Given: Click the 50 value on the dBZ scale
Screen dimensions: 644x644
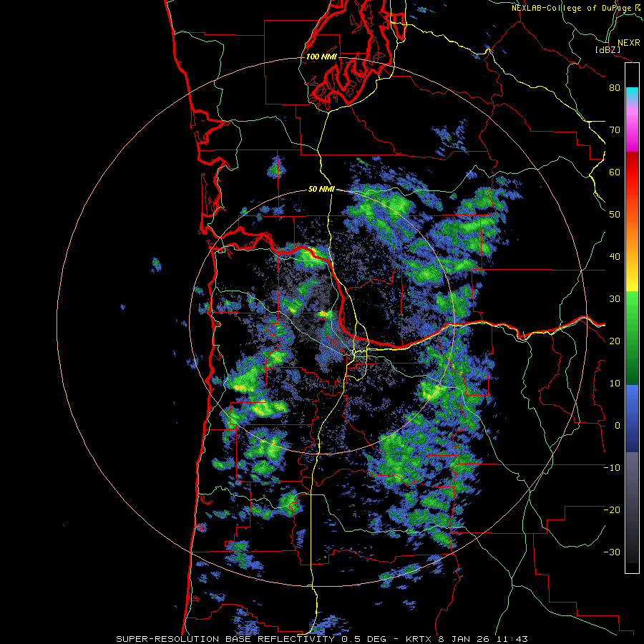Looking at the screenshot, I should point(615,215).
